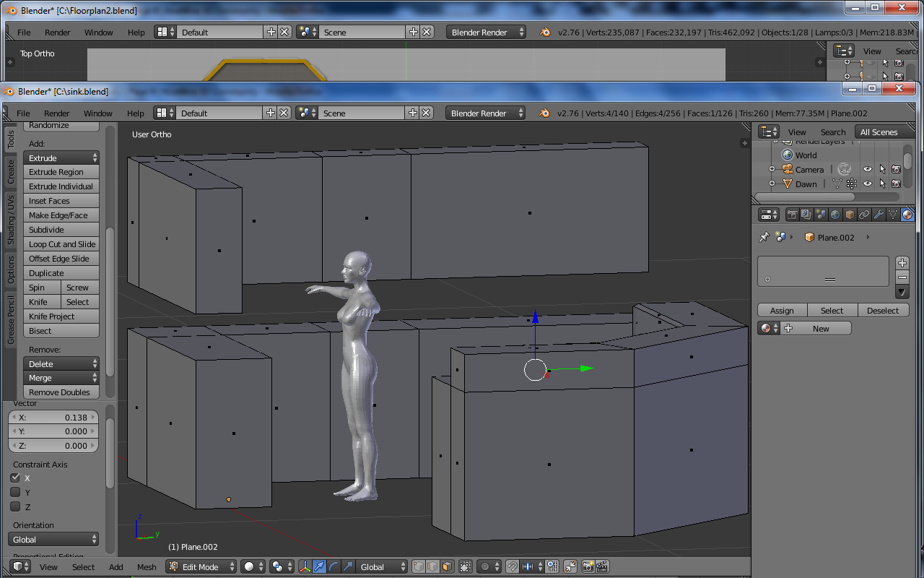This screenshot has height=578, width=924.
Task: Adjust the Vector Z value field
Action: (x=53, y=446)
